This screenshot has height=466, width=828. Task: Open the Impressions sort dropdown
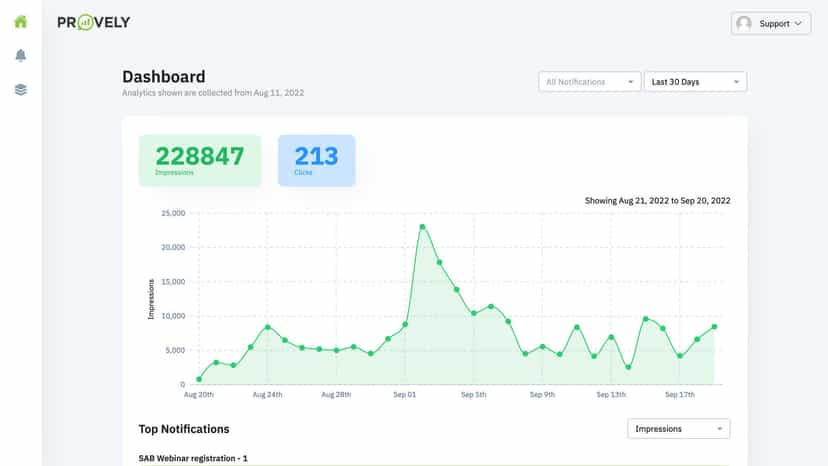pos(679,428)
